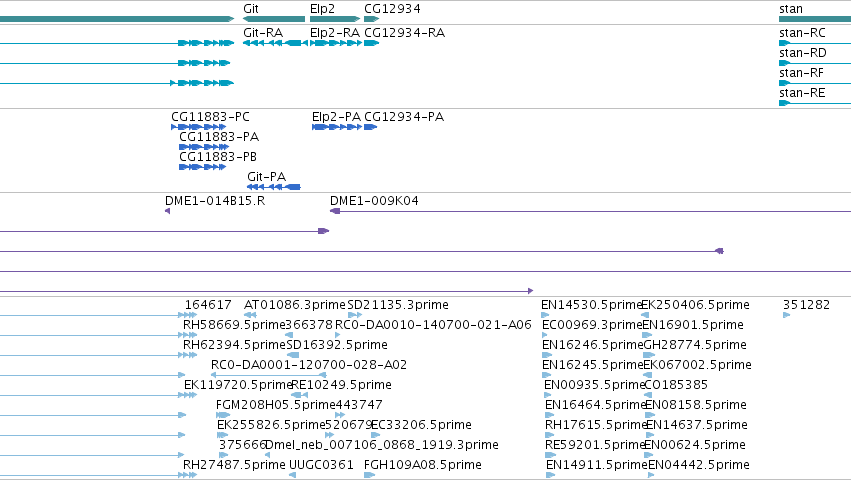Click RH58669.5prime EST label
The image size is (851, 480).
pos(234,325)
